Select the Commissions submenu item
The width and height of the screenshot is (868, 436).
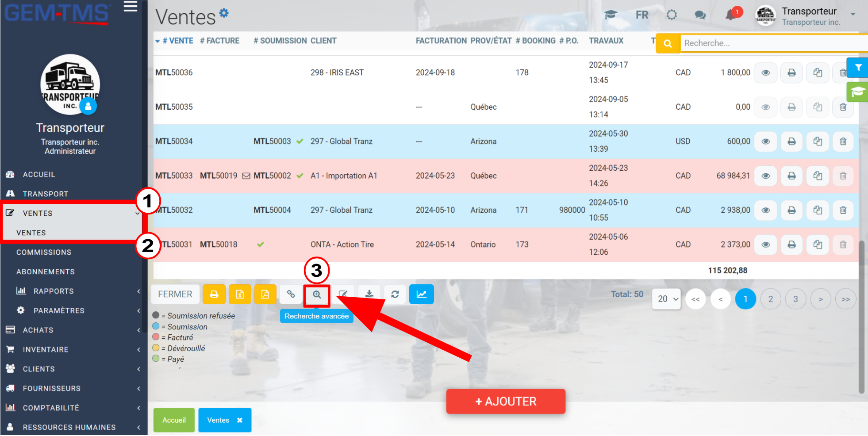(x=44, y=252)
